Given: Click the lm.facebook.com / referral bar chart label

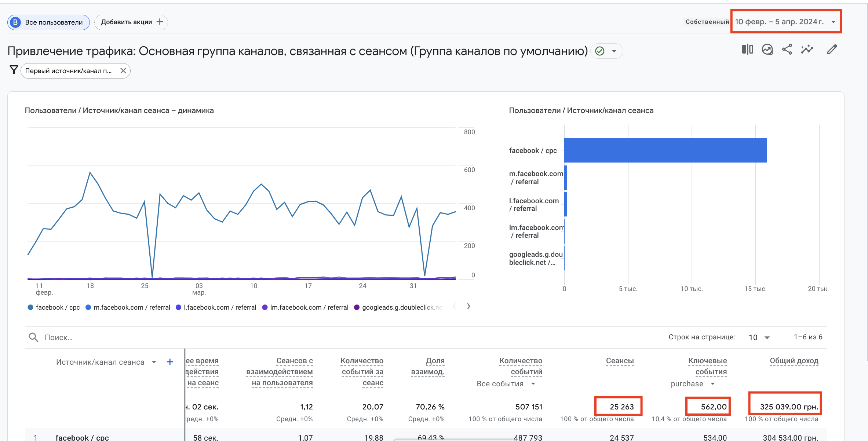Looking at the screenshot, I should [x=536, y=232].
